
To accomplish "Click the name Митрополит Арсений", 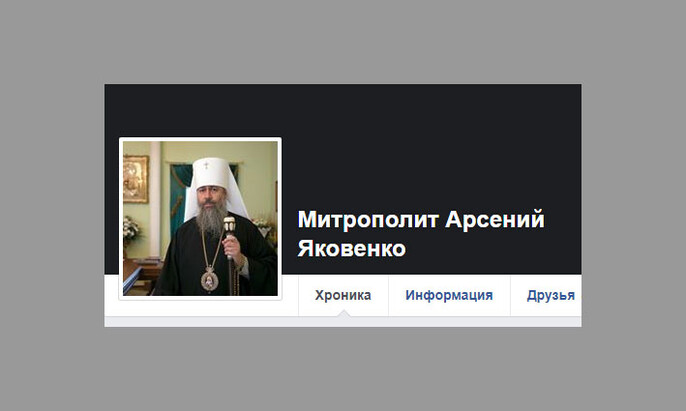I will click(421, 219).
